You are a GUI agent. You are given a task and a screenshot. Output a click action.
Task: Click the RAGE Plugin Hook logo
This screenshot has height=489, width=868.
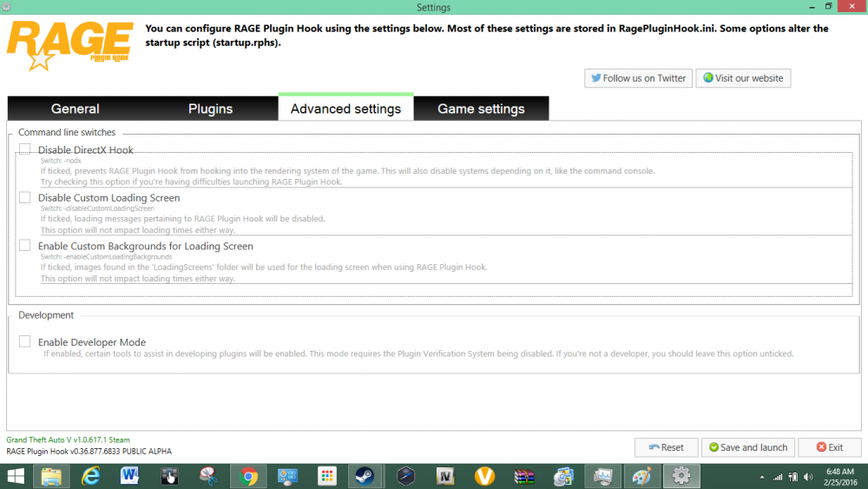coord(69,46)
